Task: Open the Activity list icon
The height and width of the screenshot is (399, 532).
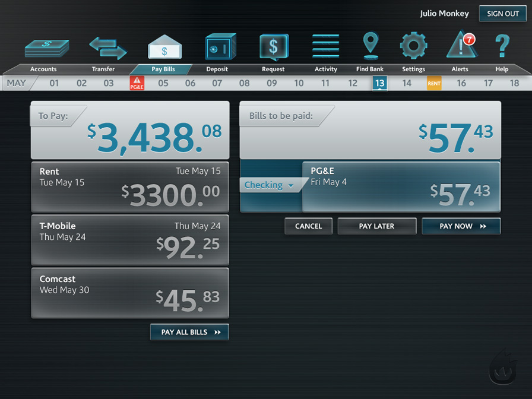Action: pyautogui.click(x=325, y=47)
